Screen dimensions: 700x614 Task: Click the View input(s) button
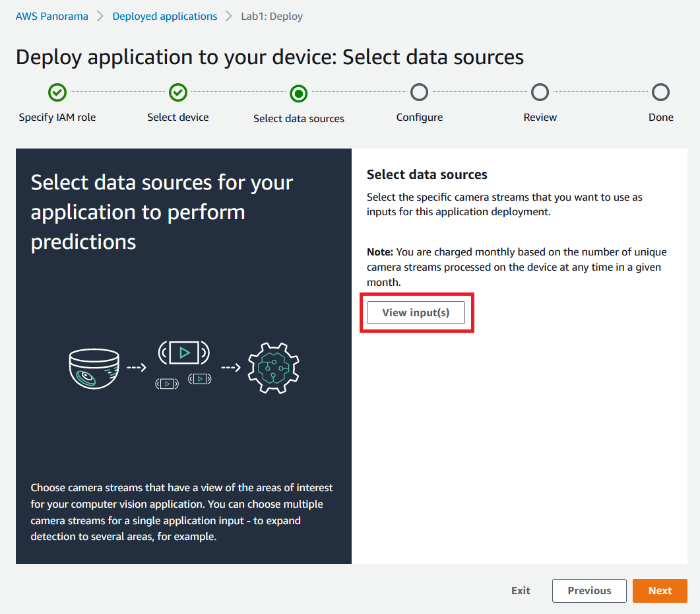[x=416, y=312]
